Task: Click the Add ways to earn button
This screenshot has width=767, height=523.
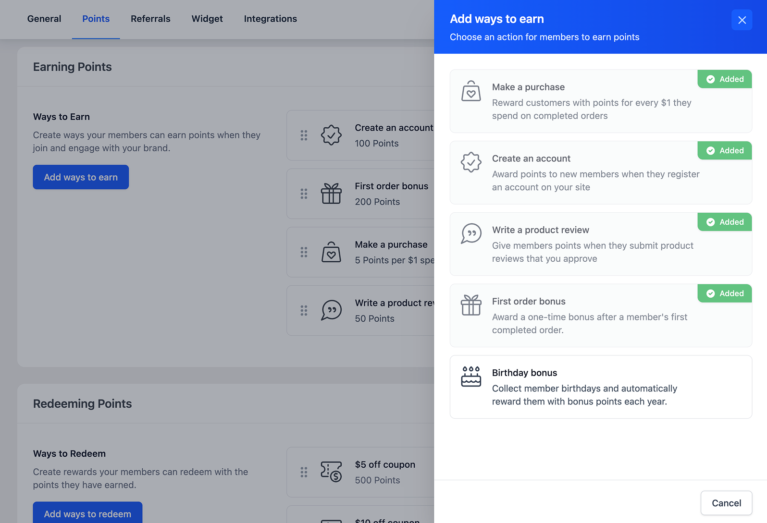Action: [x=81, y=177]
